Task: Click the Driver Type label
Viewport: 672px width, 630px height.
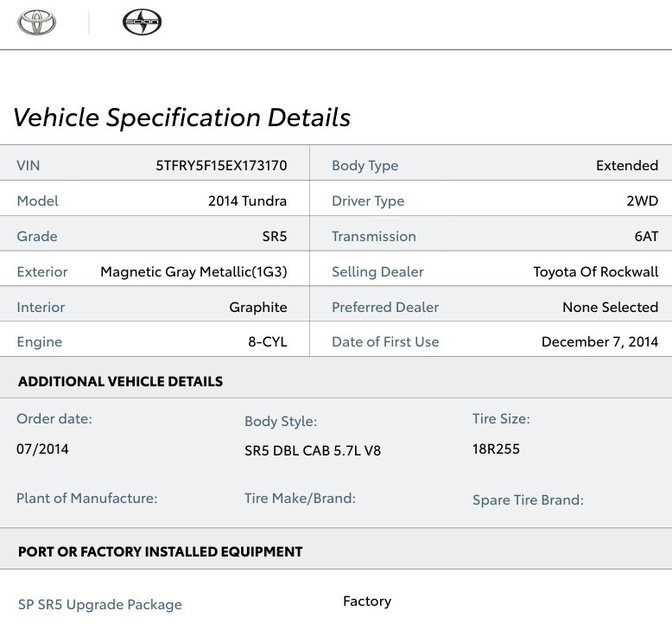Action: click(368, 200)
